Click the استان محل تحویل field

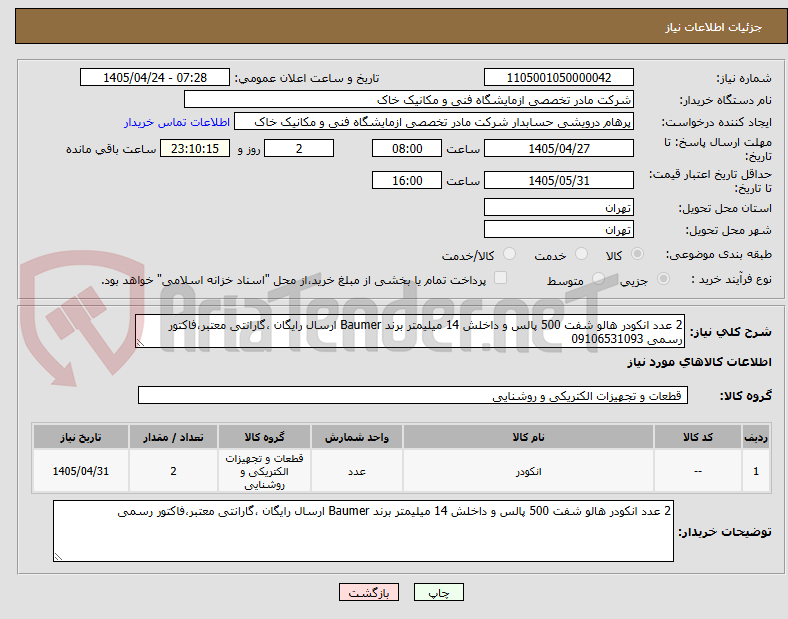click(x=559, y=208)
